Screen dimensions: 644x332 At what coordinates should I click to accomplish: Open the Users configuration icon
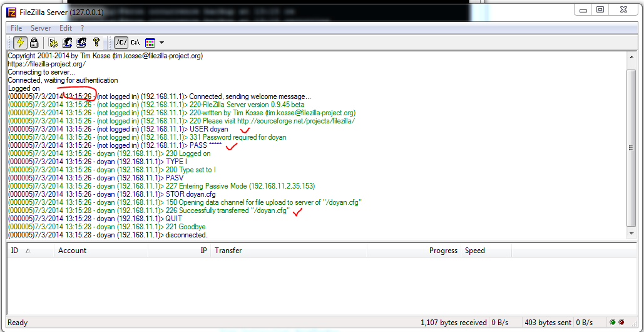coord(67,42)
